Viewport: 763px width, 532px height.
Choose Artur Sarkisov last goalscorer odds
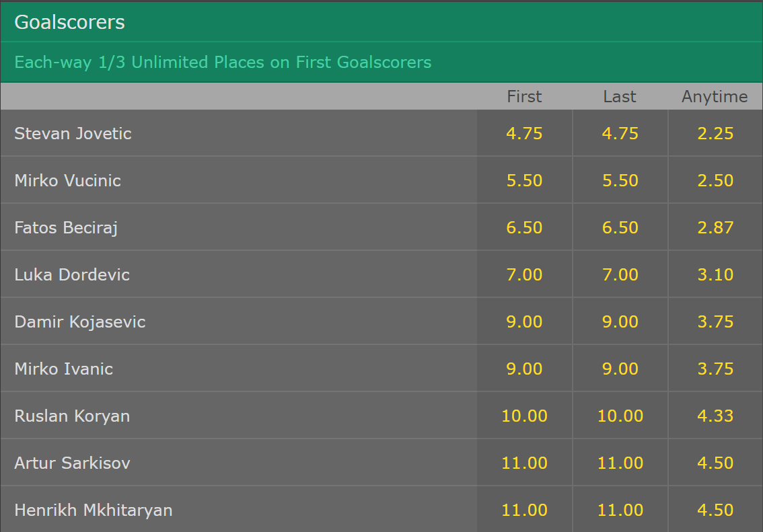[x=620, y=463]
